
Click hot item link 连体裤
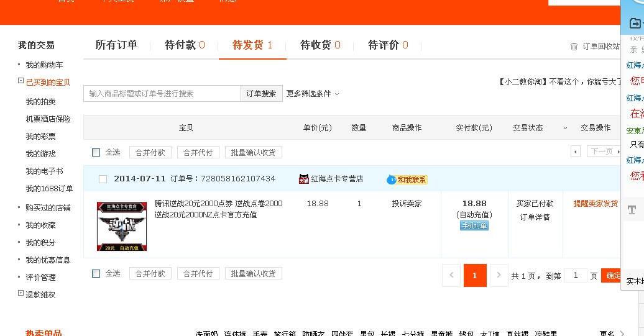coord(235,333)
